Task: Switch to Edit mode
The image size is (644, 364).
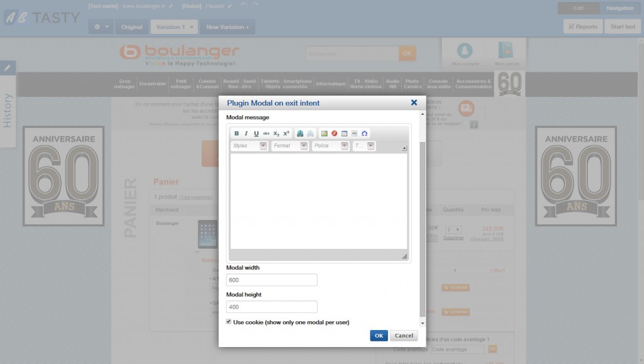Action: (x=579, y=8)
